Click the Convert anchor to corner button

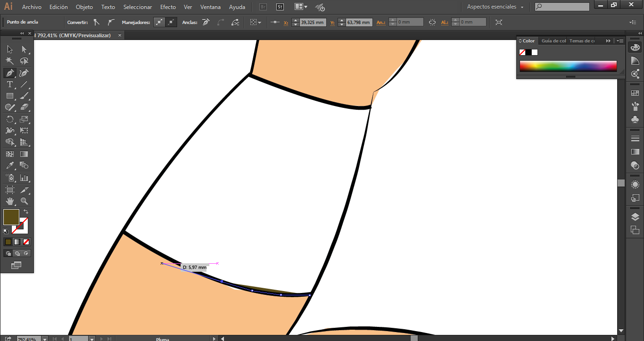[97, 22]
